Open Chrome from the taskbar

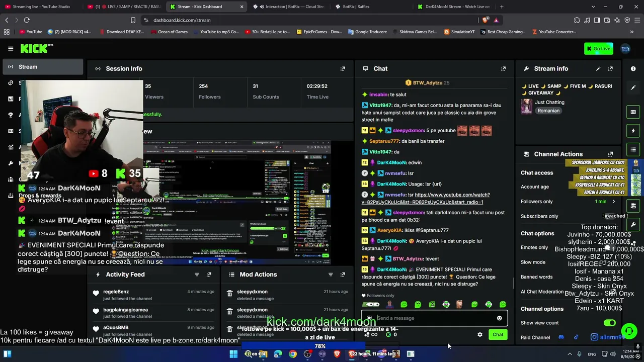point(292,354)
